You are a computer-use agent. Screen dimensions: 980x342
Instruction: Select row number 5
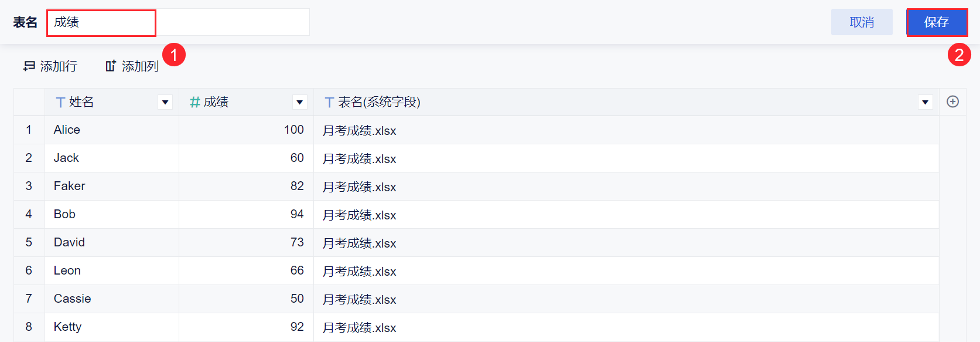[29, 242]
